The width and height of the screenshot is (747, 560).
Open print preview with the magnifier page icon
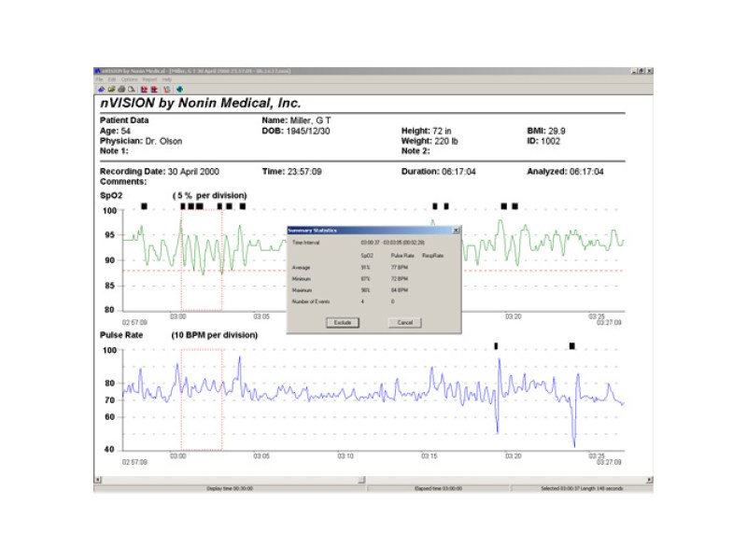(x=131, y=89)
